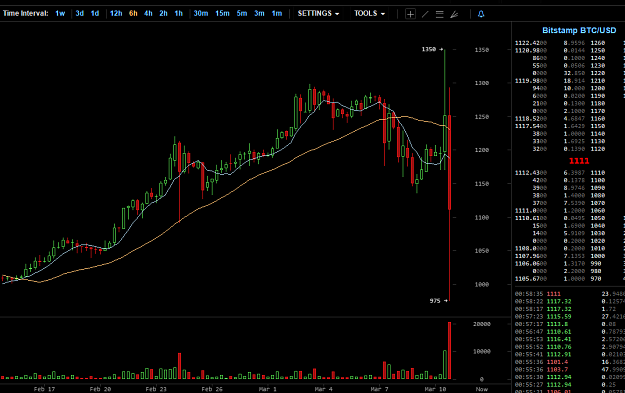Set the time interval to 1m
This screenshot has height=393, width=625.
(x=277, y=14)
